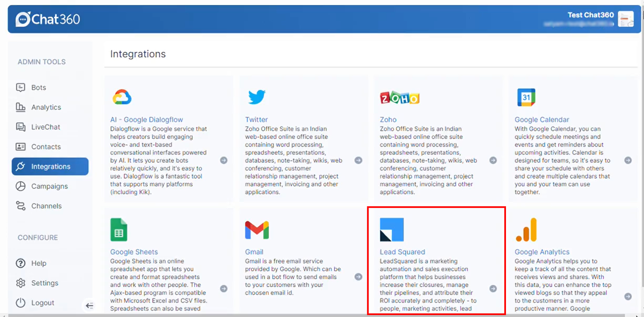
Task: Open Google Analytics card via its arrow button
Action: pos(628,296)
